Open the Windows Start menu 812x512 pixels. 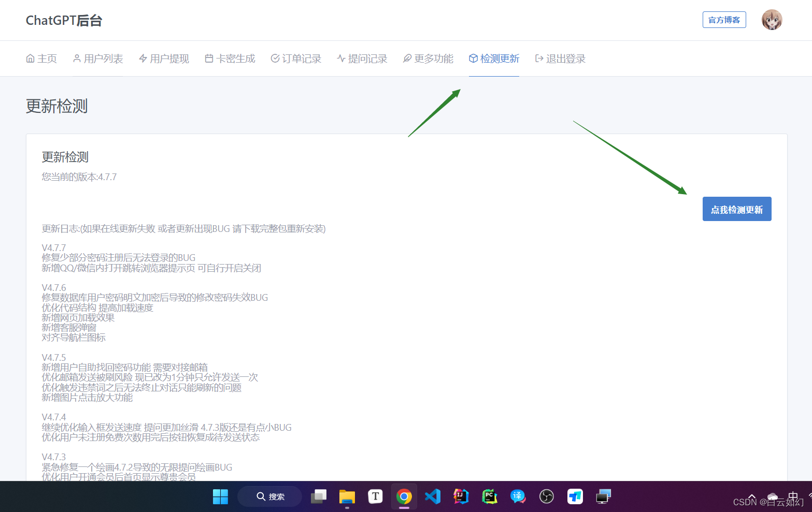tap(220, 496)
